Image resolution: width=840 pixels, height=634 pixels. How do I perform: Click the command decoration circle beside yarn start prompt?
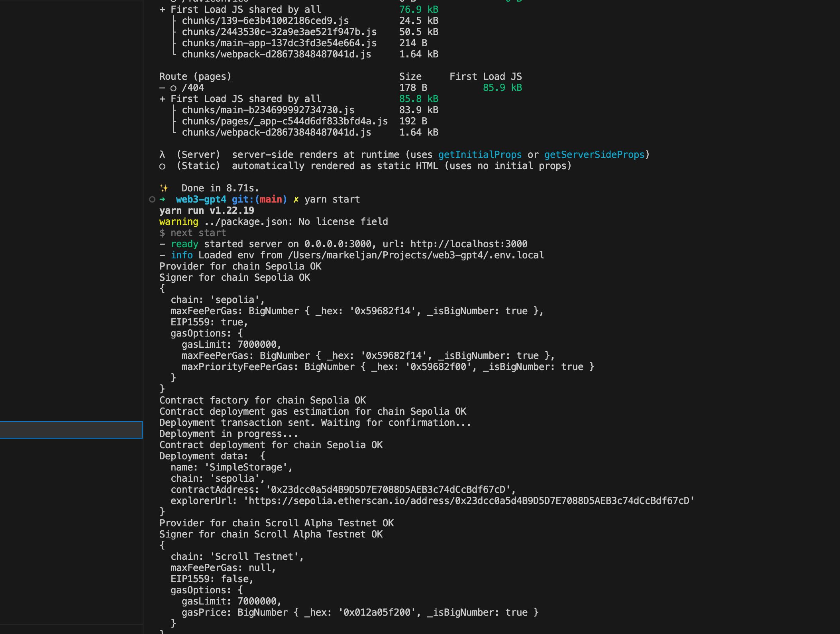point(152,199)
